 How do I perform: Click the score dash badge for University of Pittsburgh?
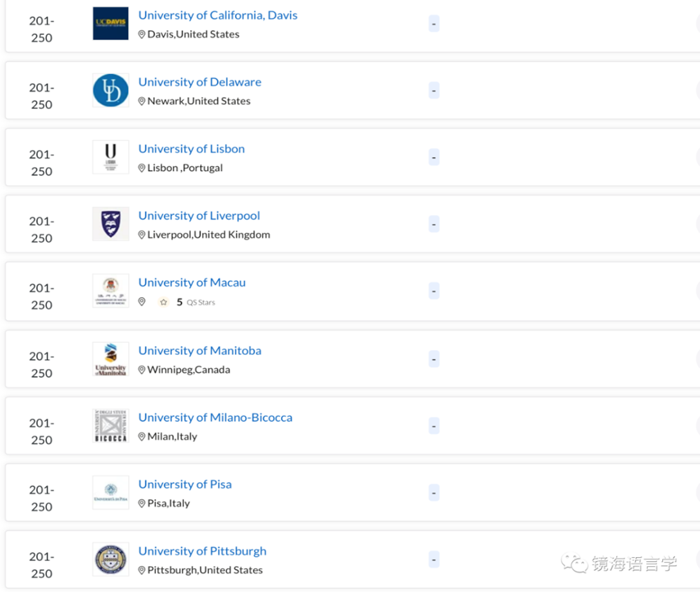pos(434,559)
